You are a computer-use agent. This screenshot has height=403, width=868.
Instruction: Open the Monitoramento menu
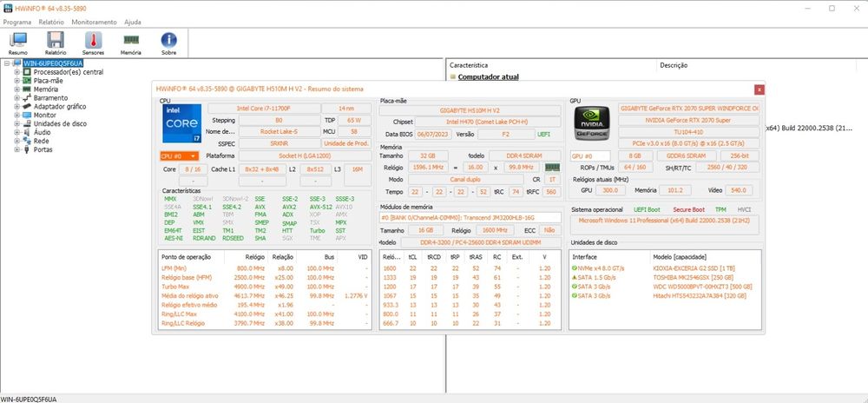(94, 22)
